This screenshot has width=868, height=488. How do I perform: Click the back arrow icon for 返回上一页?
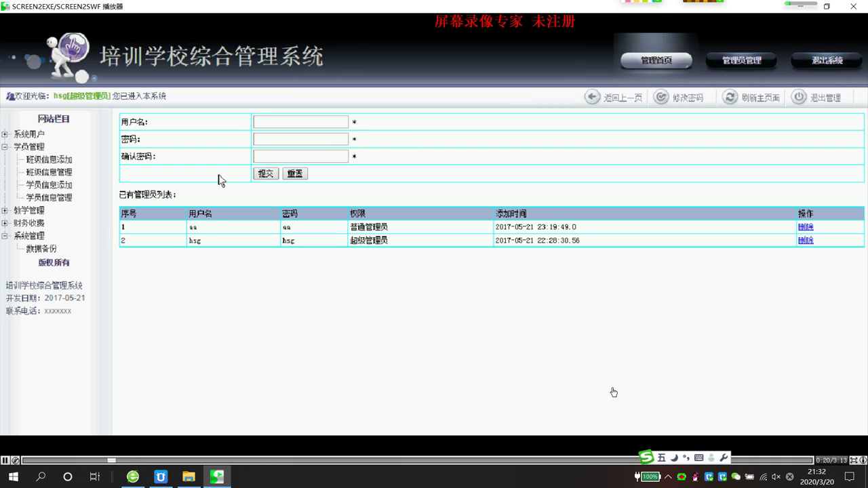tap(593, 97)
